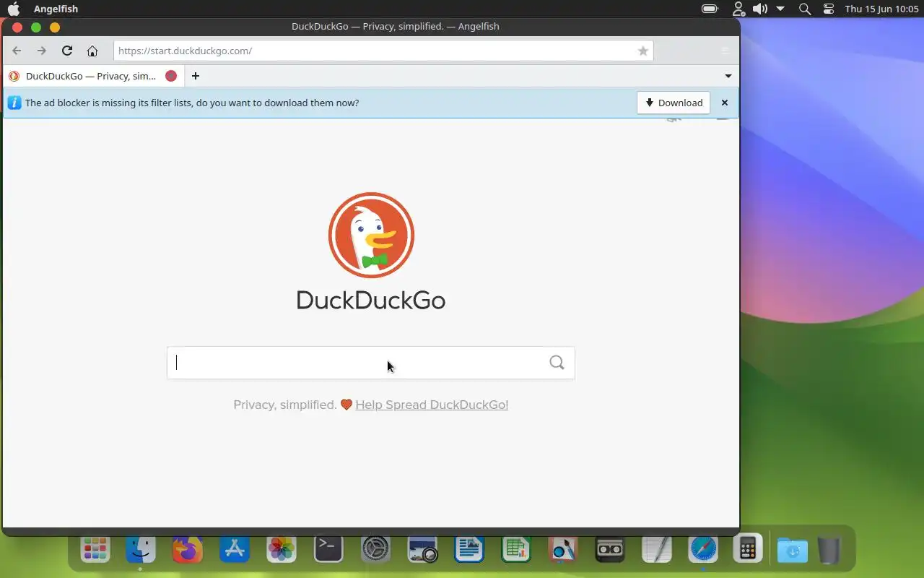Follow the Help Spread DuckDuckGo! link
Screen dimensions: 924x578
[432, 405]
